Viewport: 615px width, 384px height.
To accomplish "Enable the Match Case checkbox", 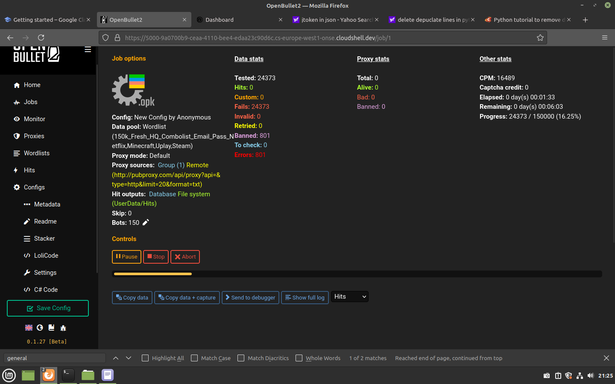I will (x=194, y=358).
